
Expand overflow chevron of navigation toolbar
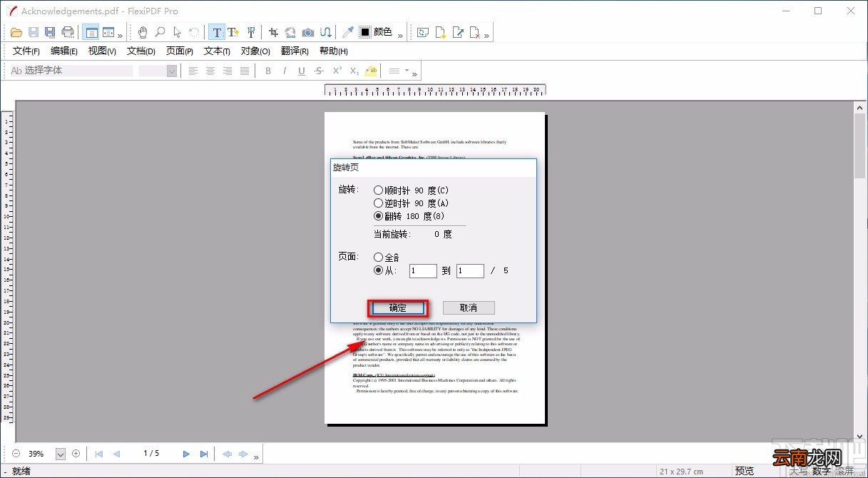click(x=256, y=457)
